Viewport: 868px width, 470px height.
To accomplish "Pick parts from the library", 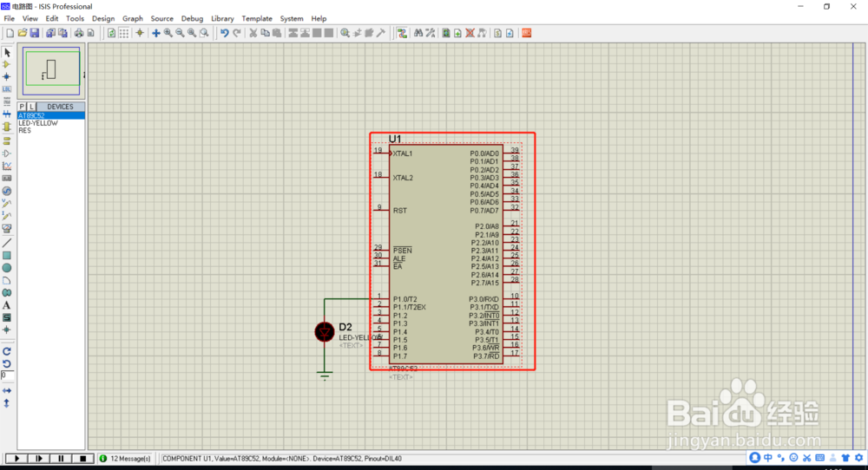I will coord(345,33).
